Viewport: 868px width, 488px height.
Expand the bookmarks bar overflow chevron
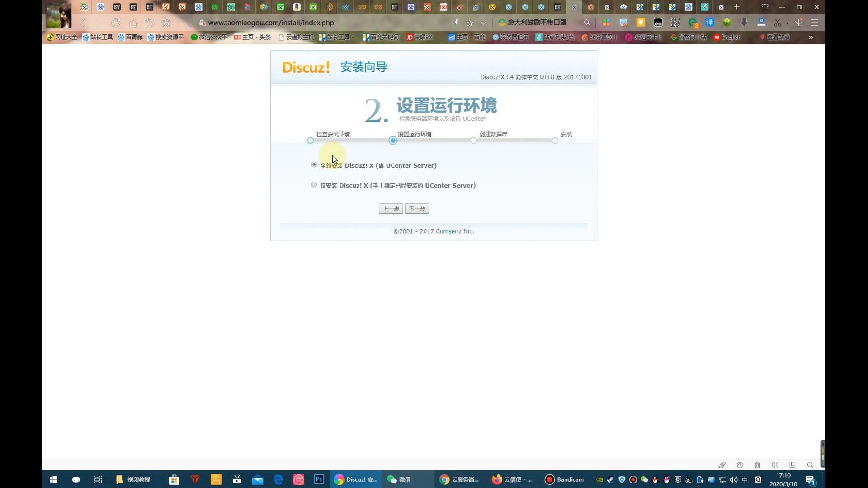(x=811, y=37)
